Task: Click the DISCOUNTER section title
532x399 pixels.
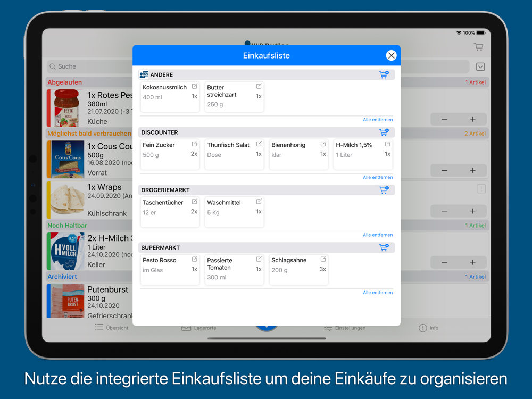Action: tap(160, 132)
